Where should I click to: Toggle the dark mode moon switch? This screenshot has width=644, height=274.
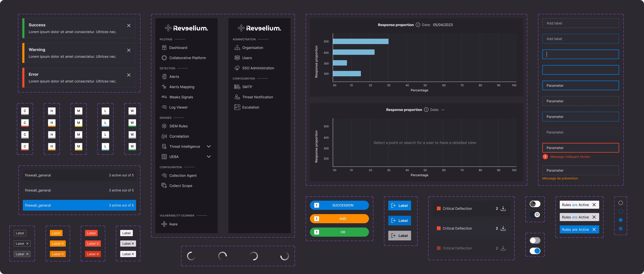[535, 204]
